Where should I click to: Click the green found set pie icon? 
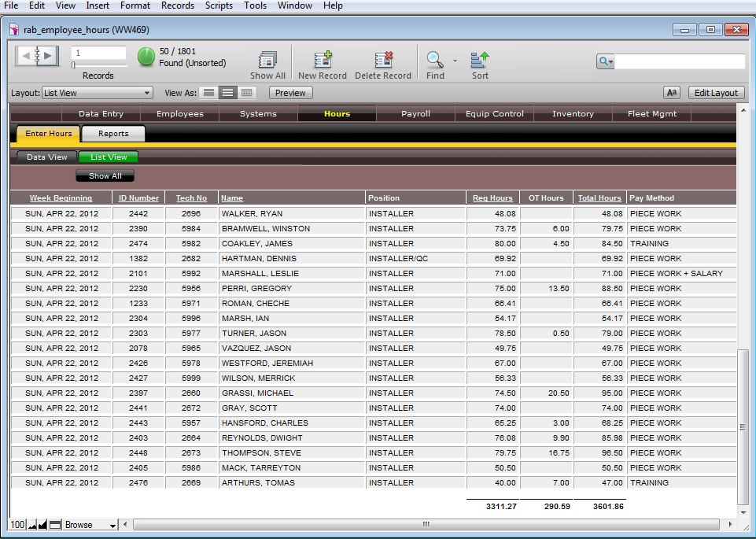coord(146,57)
